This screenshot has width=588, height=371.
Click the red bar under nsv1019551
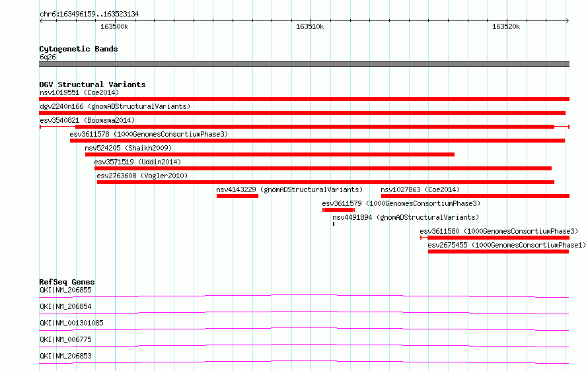coord(304,99)
